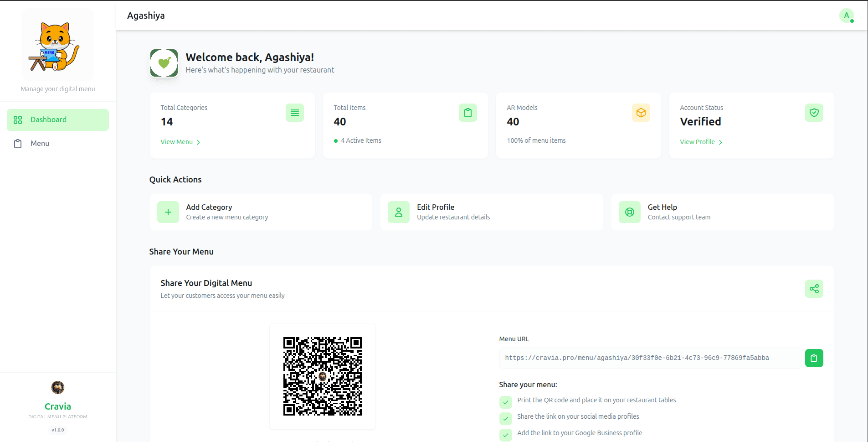Image resolution: width=868 pixels, height=442 pixels.
Task: Click the chevron next to View Profile
Action: pos(720,142)
